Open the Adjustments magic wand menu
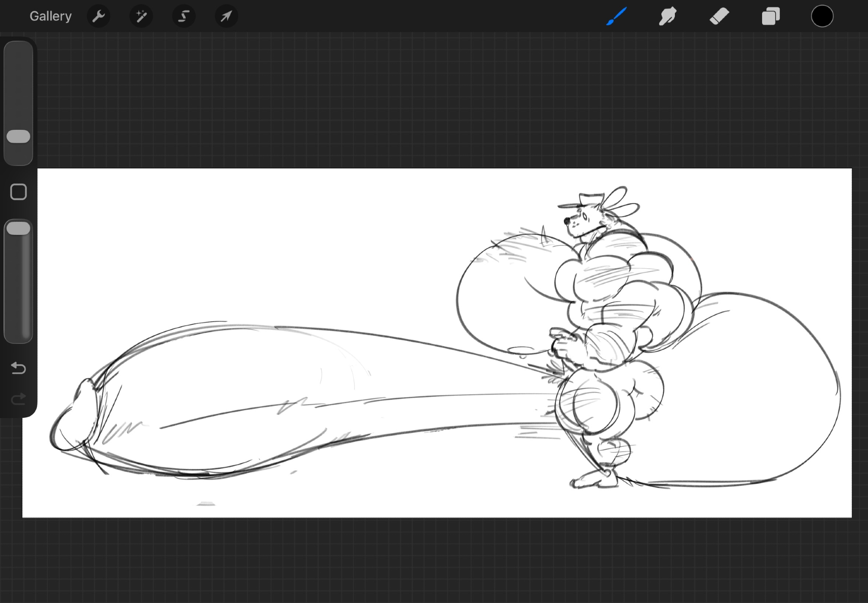This screenshot has height=603, width=868. click(x=141, y=16)
